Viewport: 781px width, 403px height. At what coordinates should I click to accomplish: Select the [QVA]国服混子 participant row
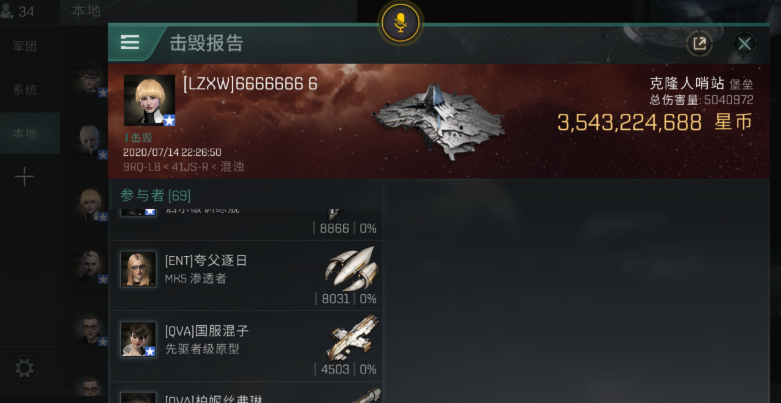pyautogui.click(x=246, y=346)
